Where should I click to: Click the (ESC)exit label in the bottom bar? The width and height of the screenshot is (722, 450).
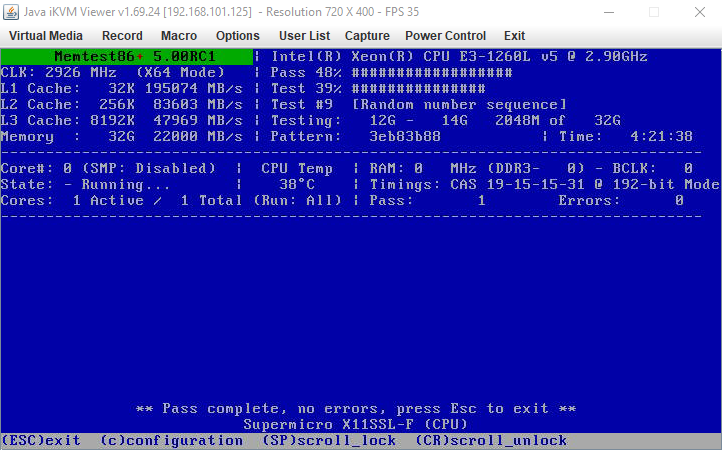41,441
